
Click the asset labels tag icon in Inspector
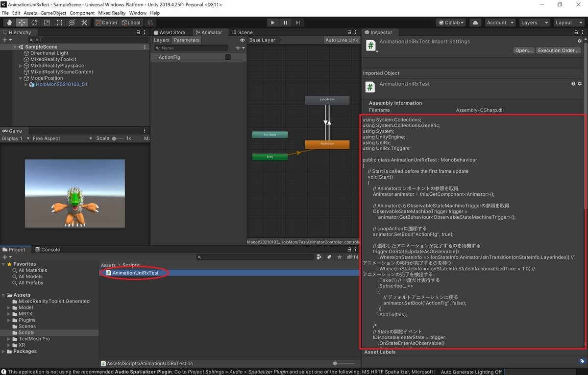click(x=582, y=361)
